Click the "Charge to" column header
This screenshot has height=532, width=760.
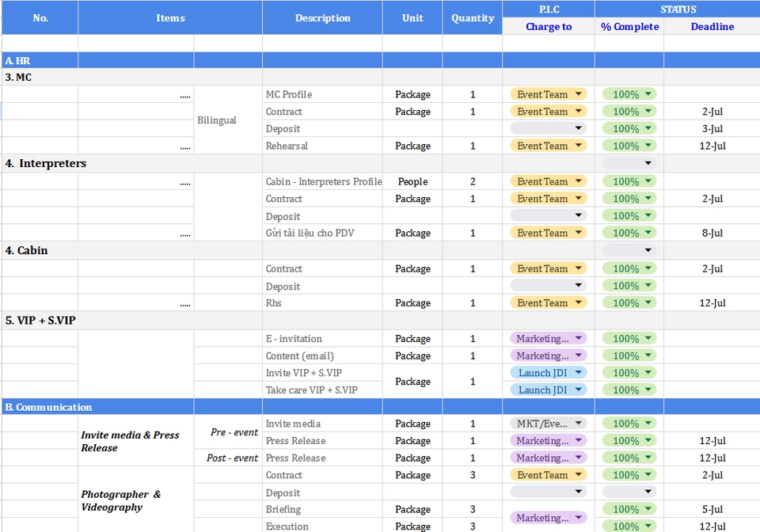[x=549, y=26]
